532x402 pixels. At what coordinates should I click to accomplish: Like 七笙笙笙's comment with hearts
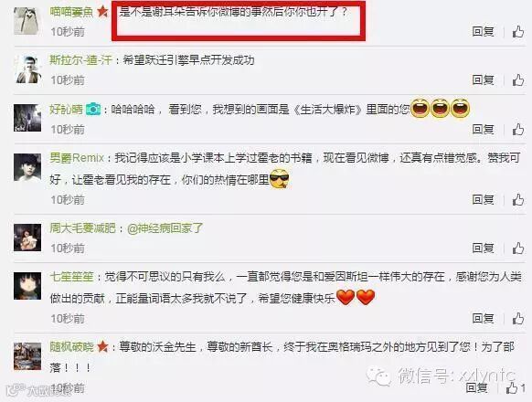click(x=517, y=319)
